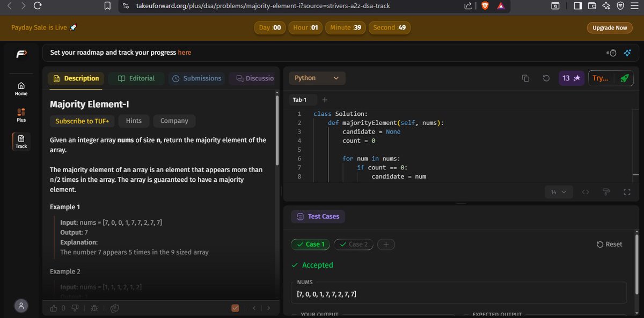Image resolution: width=644 pixels, height=318 pixels.
Task: Reset code with the circular arrow icon
Action: (x=546, y=78)
